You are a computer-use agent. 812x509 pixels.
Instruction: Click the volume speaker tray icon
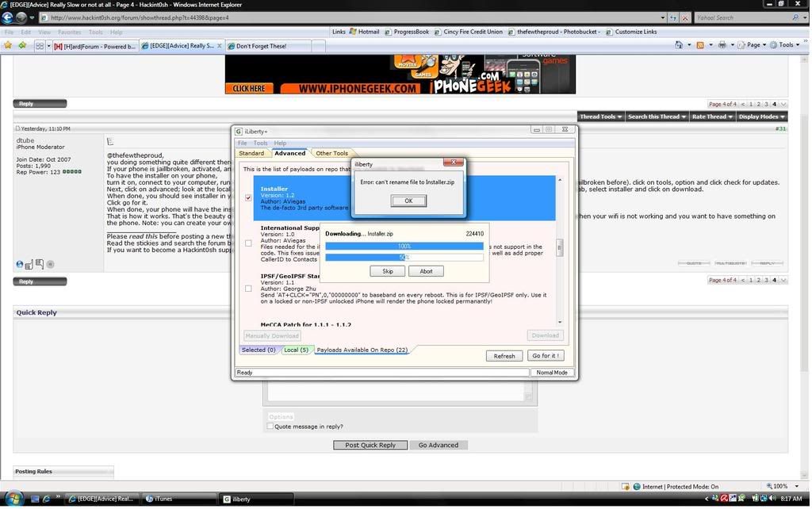tap(772, 498)
